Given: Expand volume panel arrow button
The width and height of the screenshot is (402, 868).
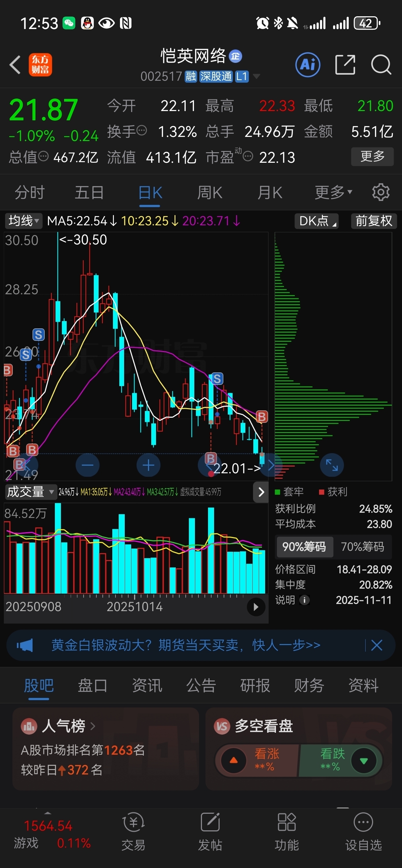Looking at the screenshot, I should pos(261,492).
